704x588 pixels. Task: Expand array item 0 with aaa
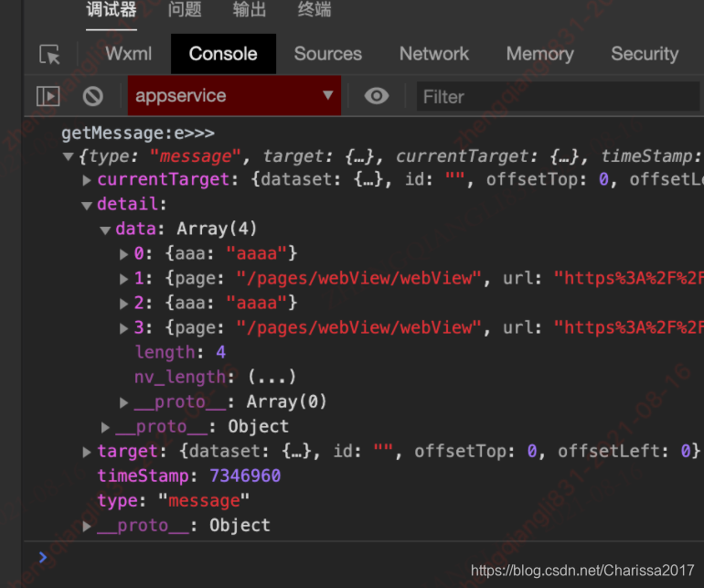(124, 253)
